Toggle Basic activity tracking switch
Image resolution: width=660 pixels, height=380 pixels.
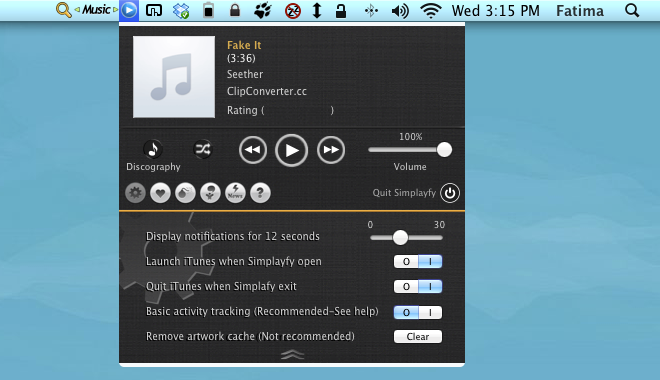[418, 312]
